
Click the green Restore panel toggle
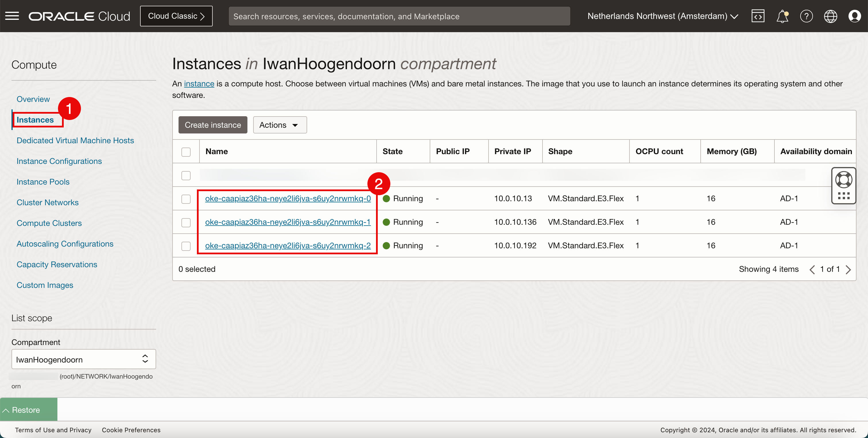28,410
